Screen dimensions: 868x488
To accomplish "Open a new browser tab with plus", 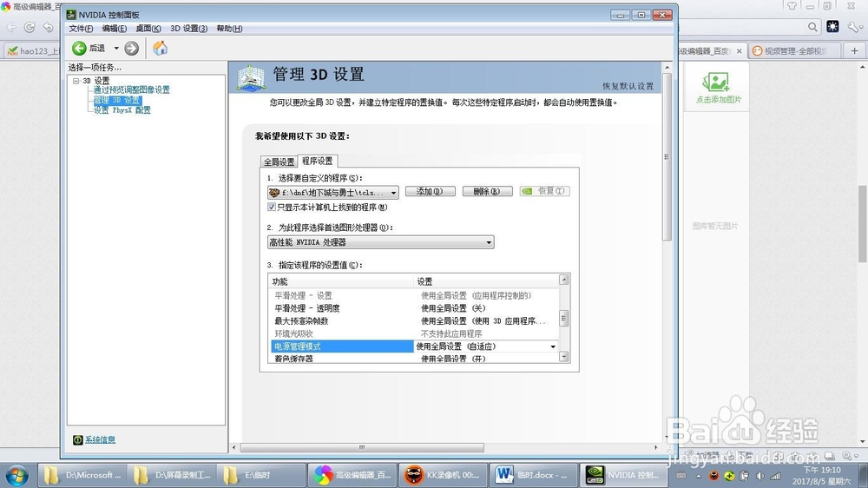I will [854, 51].
